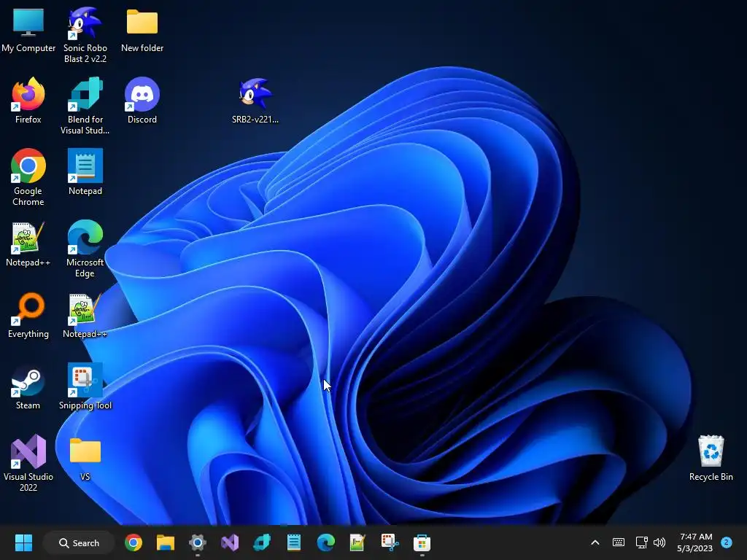Open clock and calendar showing 7:47 AM

[695, 542]
